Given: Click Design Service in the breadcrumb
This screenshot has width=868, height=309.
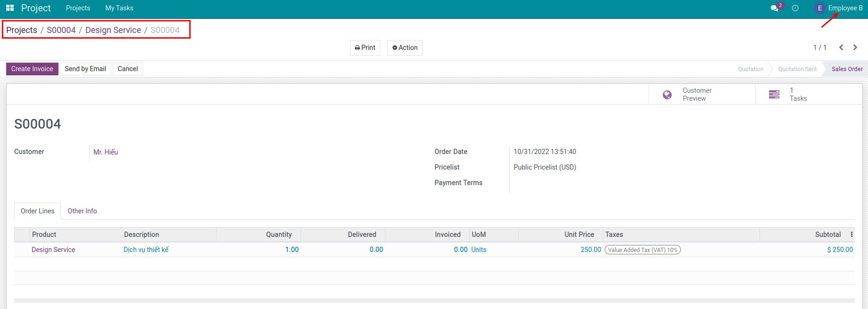Looking at the screenshot, I should point(113,30).
